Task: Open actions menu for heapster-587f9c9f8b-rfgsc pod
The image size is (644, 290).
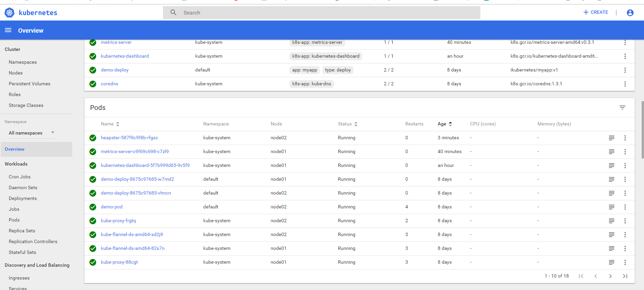Action: click(x=625, y=138)
